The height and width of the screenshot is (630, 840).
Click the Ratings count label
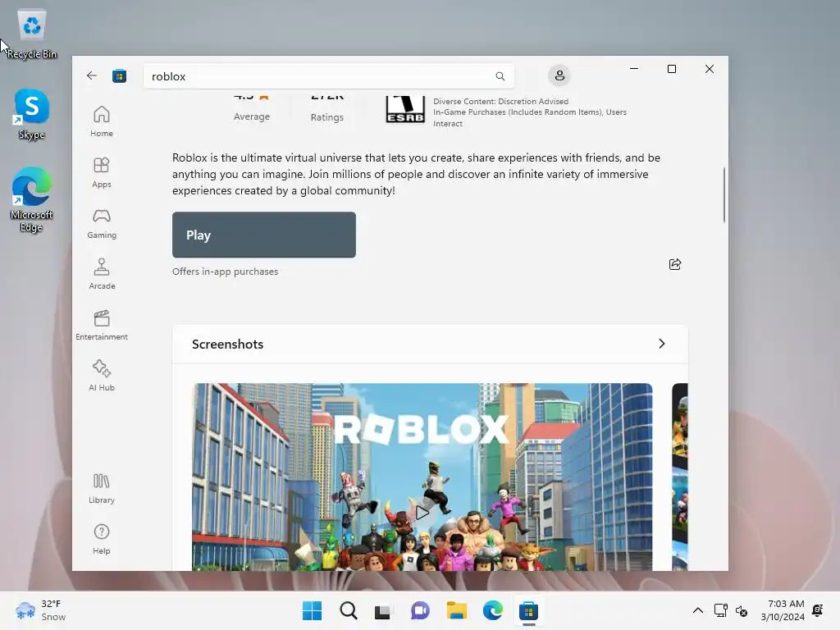click(x=326, y=117)
